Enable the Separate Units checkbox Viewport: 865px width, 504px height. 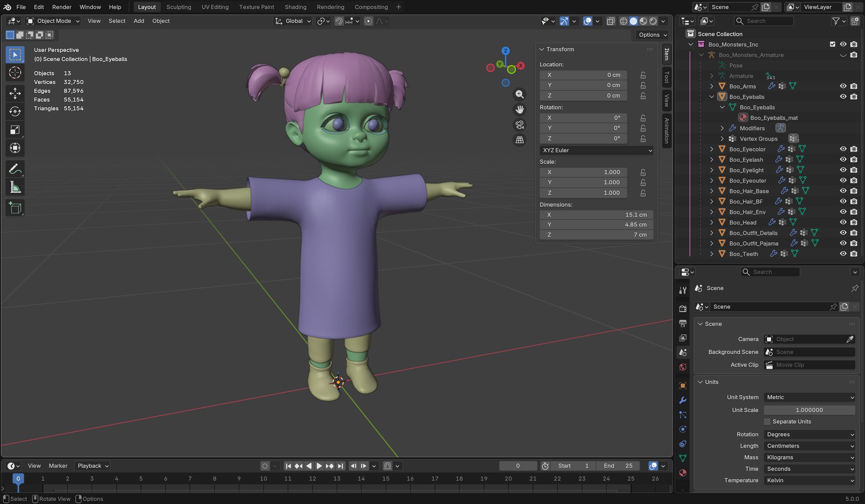coord(767,421)
